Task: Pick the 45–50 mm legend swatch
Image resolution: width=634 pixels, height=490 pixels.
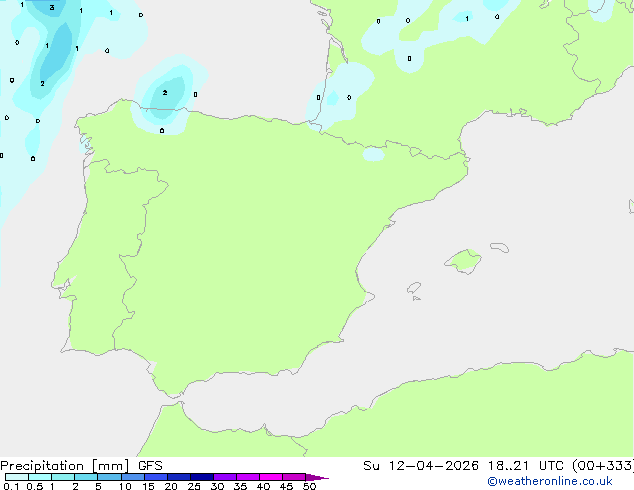Action: pyautogui.click(x=294, y=477)
